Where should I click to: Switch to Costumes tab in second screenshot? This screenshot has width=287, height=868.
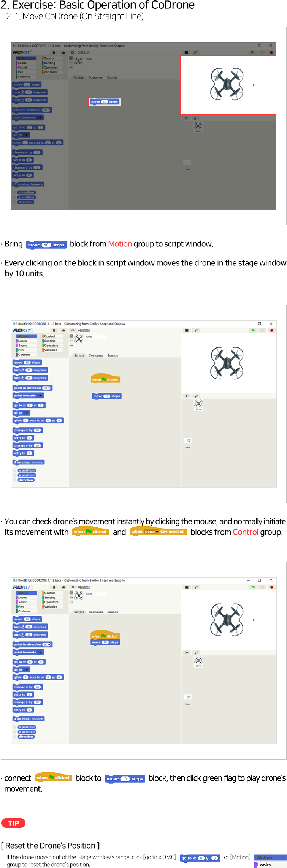click(96, 355)
